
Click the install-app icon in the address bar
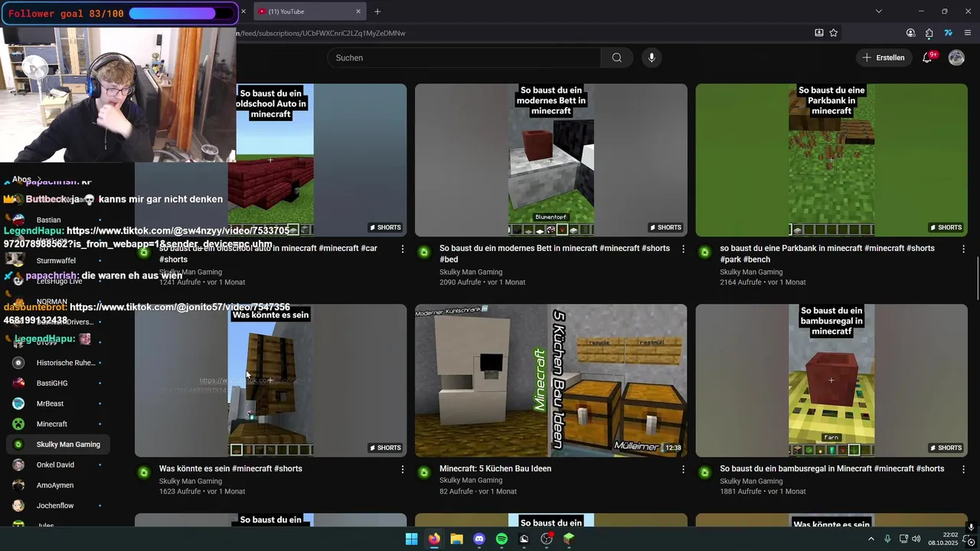[819, 33]
